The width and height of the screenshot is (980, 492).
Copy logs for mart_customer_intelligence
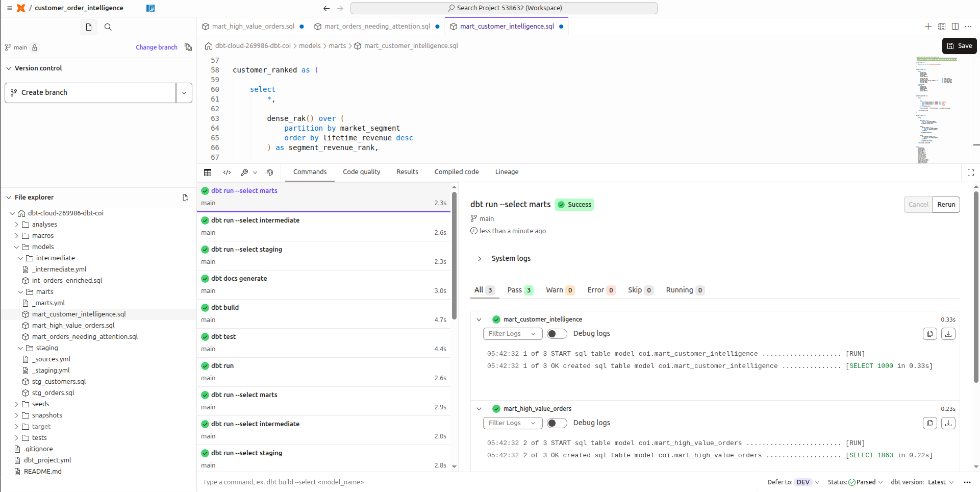[x=930, y=334]
